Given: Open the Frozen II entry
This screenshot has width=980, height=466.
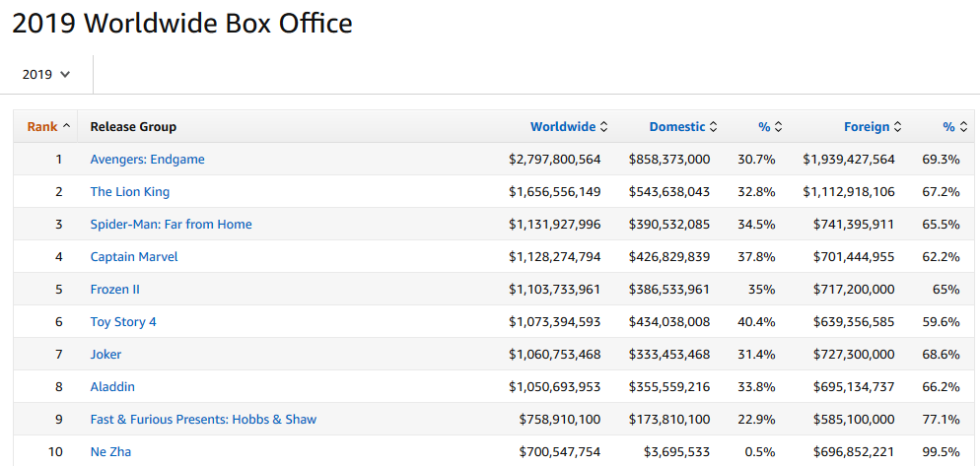Looking at the screenshot, I should 114,289.
